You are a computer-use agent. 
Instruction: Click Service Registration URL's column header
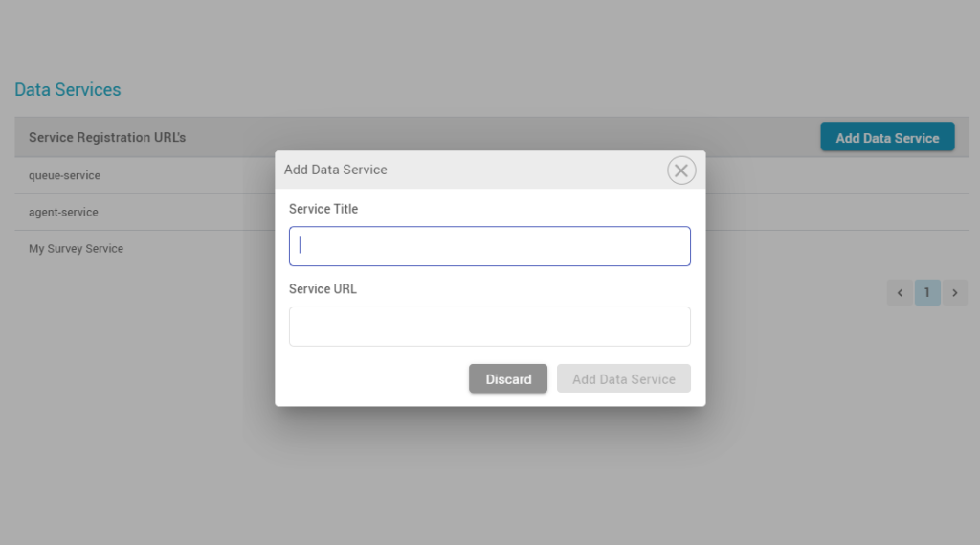[x=107, y=137]
